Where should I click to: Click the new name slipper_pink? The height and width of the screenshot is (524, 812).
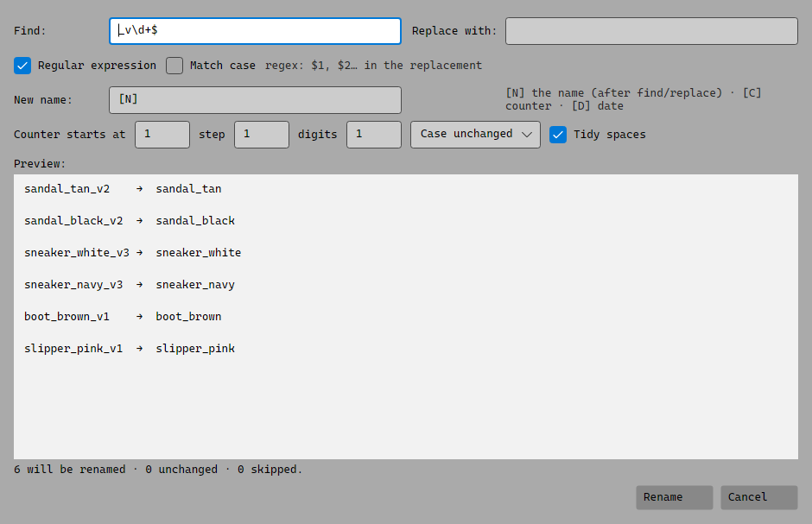[195, 349]
